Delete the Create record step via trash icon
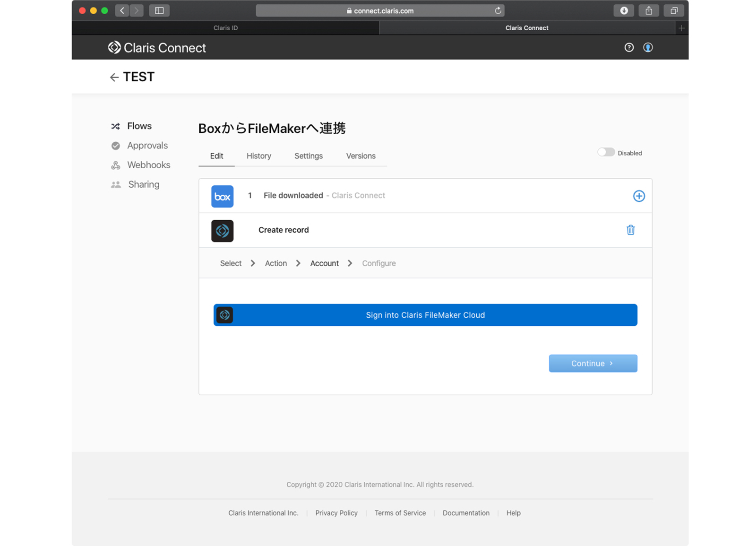This screenshot has width=756, height=546. (630, 230)
